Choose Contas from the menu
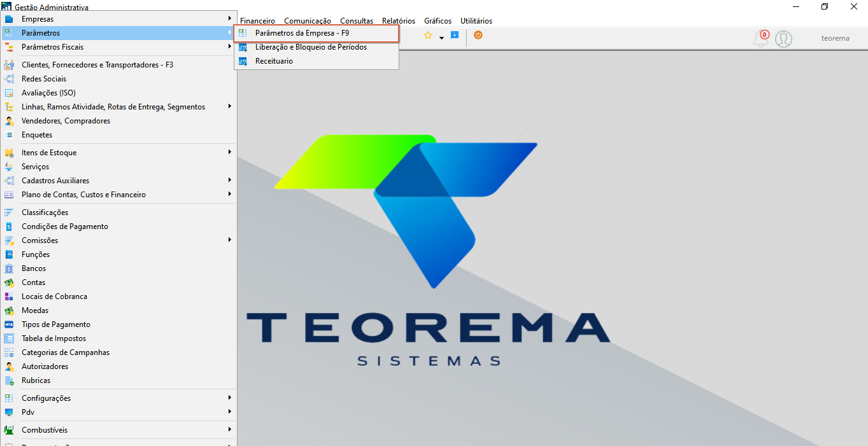 (118, 282)
